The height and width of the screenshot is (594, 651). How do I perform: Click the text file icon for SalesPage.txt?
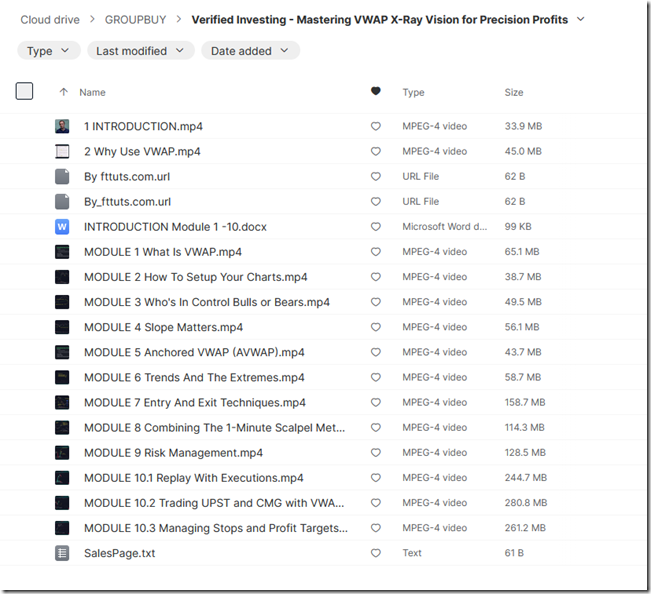tap(62, 553)
